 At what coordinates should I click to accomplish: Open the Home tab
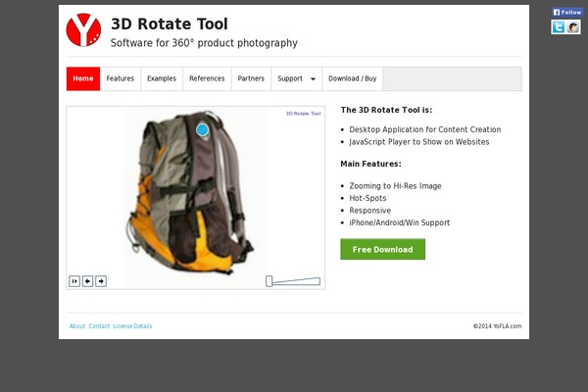(x=83, y=78)
